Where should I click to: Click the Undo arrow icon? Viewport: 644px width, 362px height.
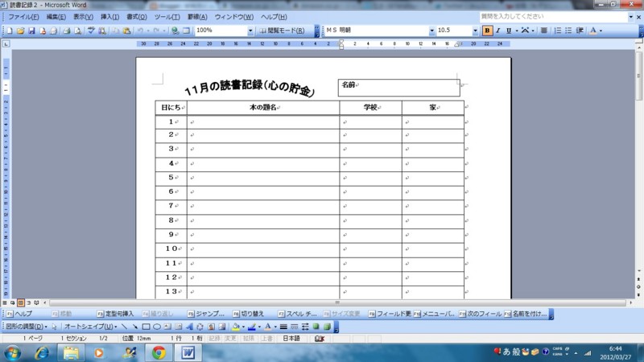pos(140,31)
